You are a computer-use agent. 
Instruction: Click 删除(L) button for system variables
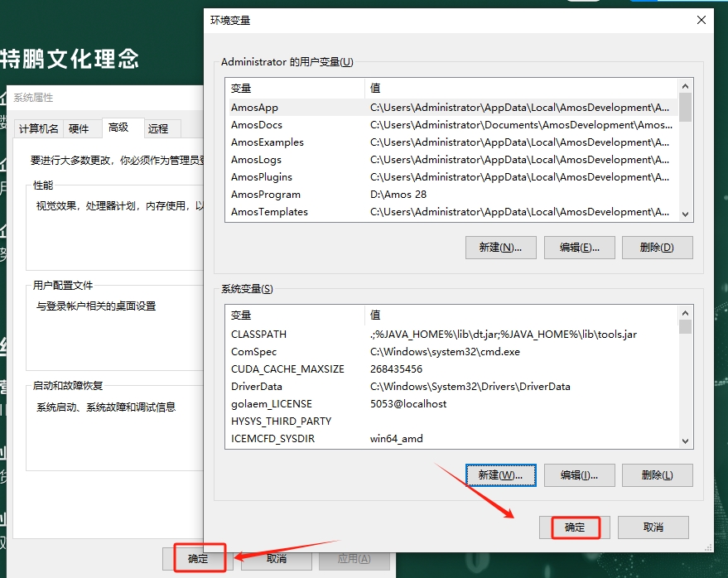click(x=656, y=475)
